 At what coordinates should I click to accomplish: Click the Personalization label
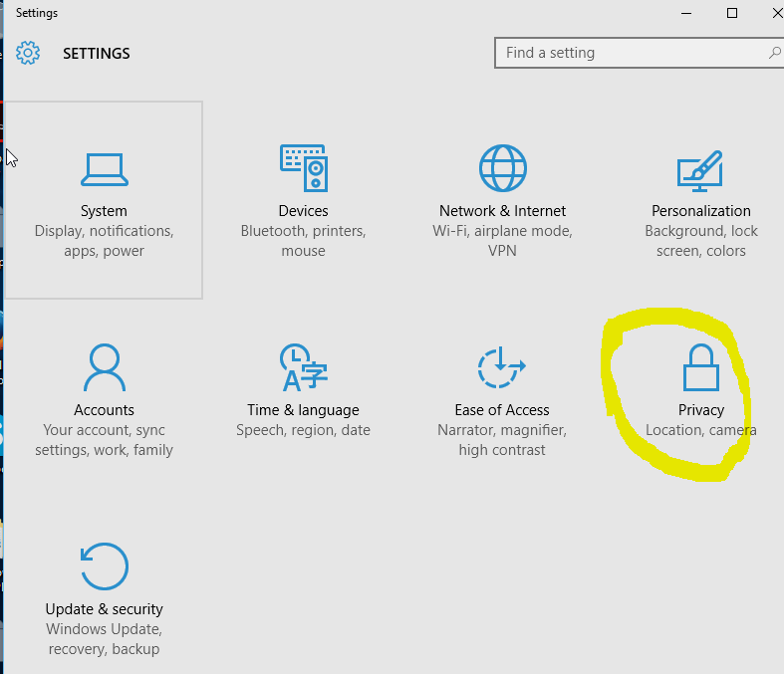coord(701,211)
